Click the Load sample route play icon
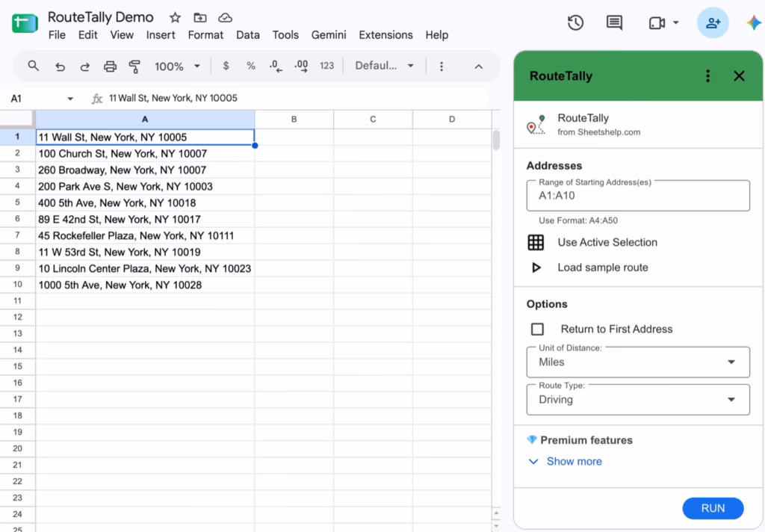Viewport: 765px width, 532px height. (536, 267)
